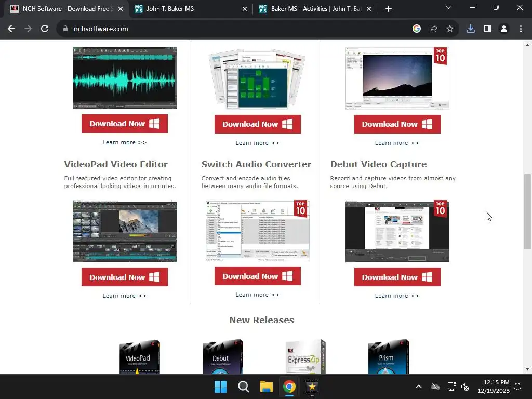Screen dimensions: 532x399
Task: Open Chrome three-dot menu
Action: coord(521,29)
